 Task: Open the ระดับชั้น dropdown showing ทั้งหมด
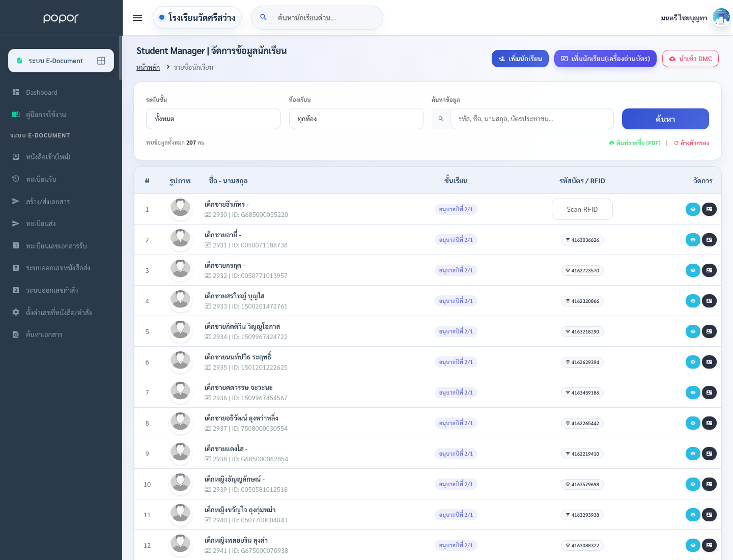click(x=213, y=119)
